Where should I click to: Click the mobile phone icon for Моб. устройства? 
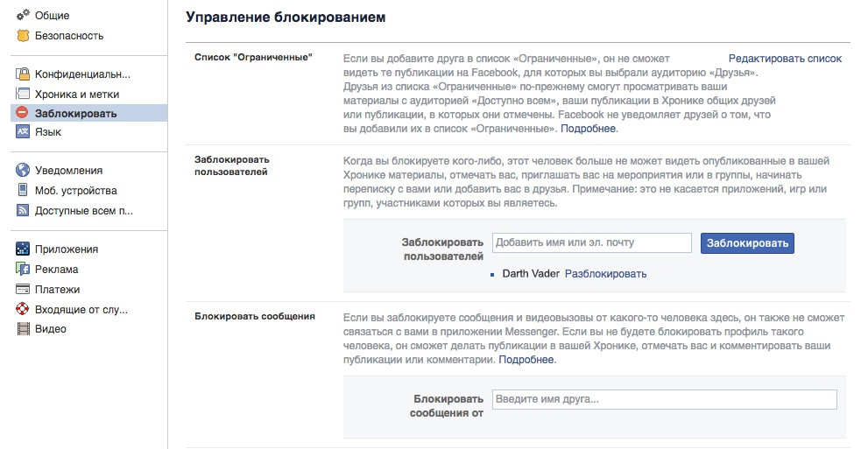[x=24, y=191]
